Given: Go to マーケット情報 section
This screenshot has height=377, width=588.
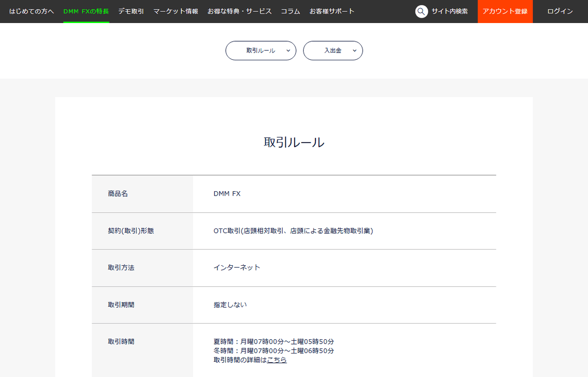Looking at the screenshot, I should click(x=176, y=11).
